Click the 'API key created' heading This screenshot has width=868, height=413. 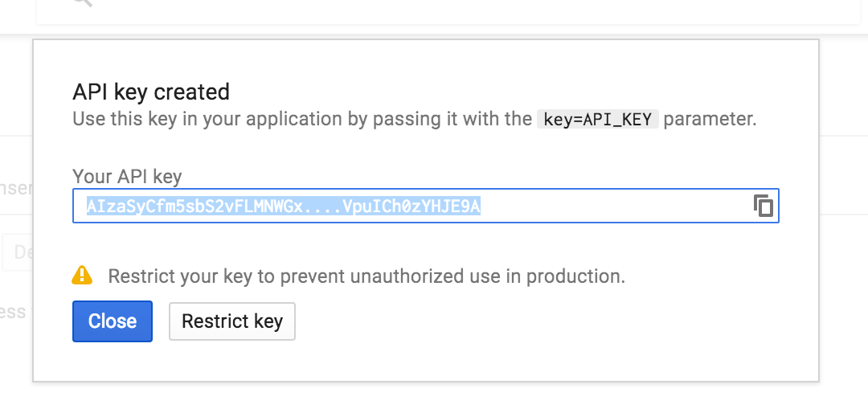(151, 92)
